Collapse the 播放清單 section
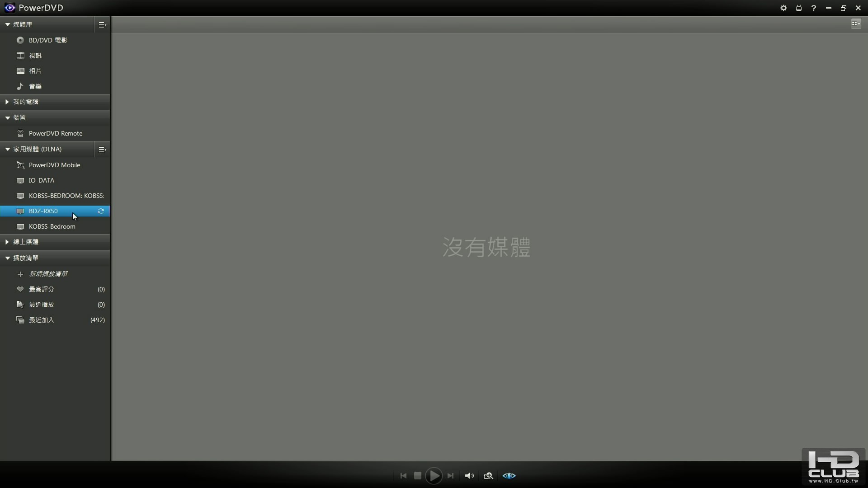The image size is (868, 488). pyautogui.click(x=7, y=258)
